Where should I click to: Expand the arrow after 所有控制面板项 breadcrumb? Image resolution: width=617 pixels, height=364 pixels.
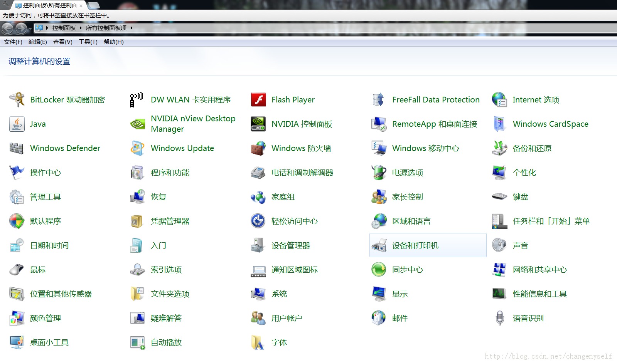pyautogui.click(x=131, y=28)
